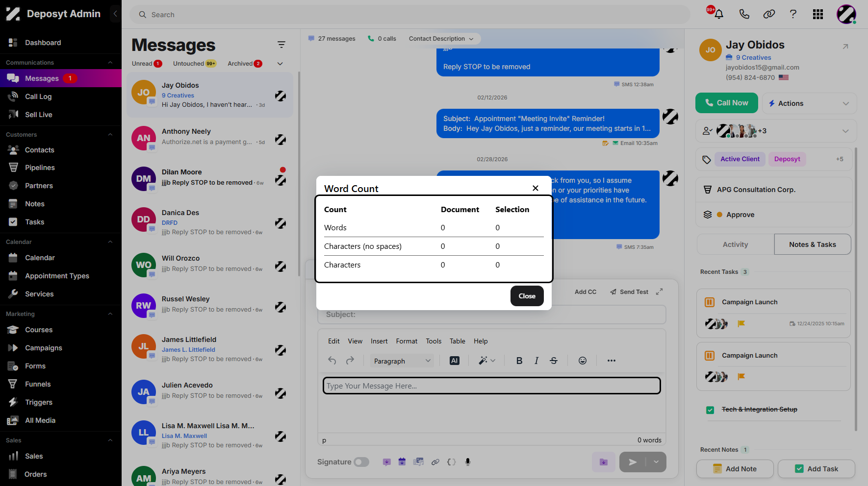Toggle italic formatting
This screenshot has width=868, height=486.
point(536,361)
